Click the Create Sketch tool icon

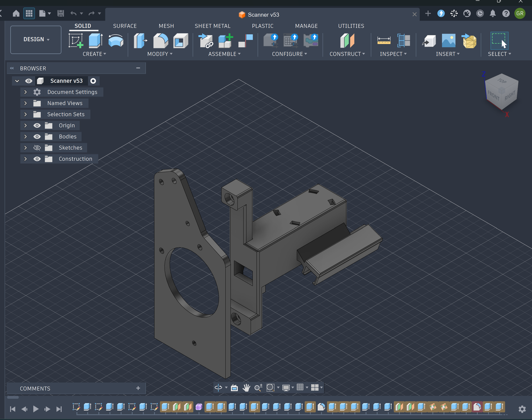[76, 41]
